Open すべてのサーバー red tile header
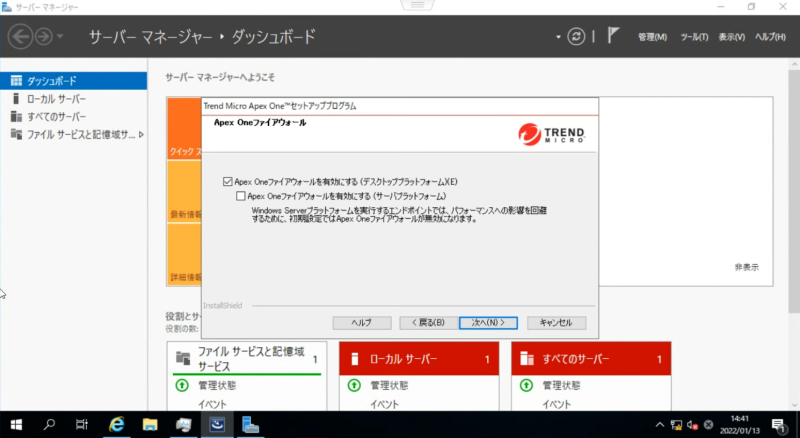The image size is (800, 438). point(591,359)
